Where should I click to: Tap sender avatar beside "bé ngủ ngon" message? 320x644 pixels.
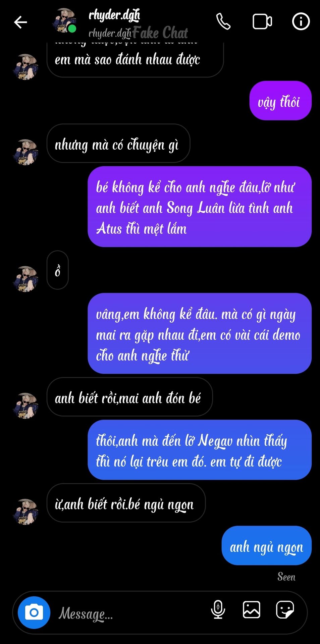(x=25, y=512)
